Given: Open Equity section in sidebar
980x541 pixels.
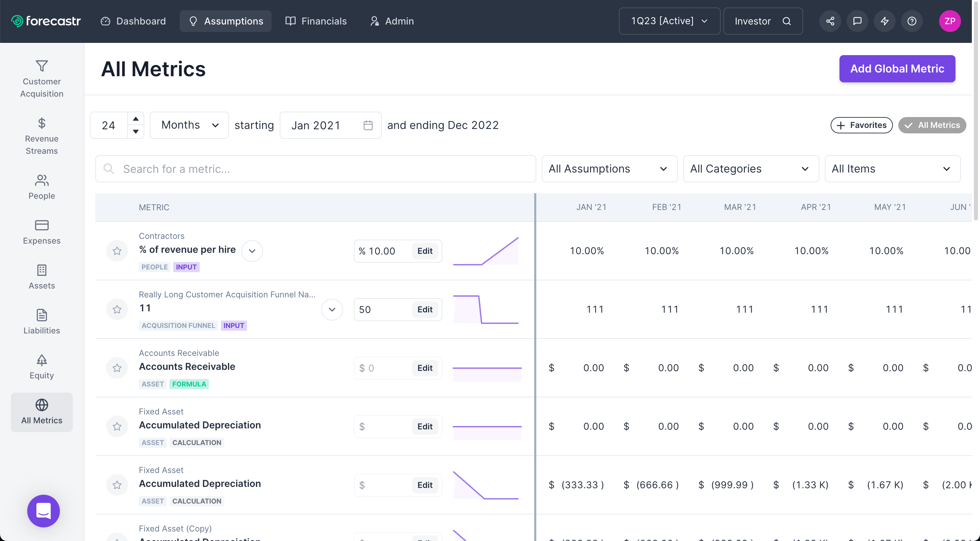Looking at the screenshot, I should pyautogui.click(x=42, y=366).
